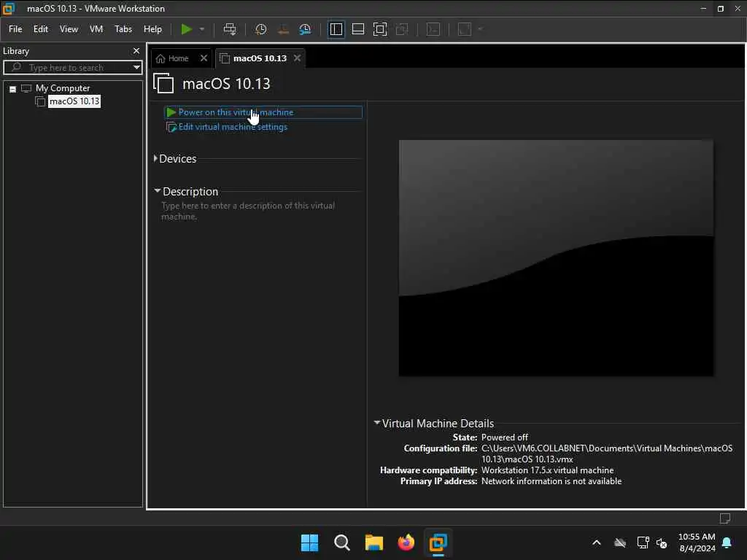The height and width of the screenshot is (560, 747).
Task: Click the VM screen preview thumbnail
Action: pyautogui.click(x=556, y=258)
